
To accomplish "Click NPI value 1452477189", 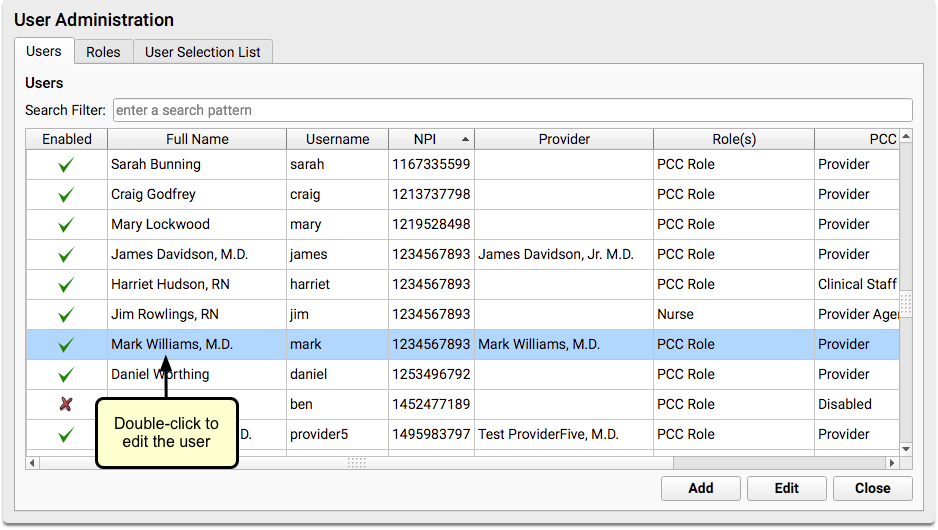I will click(431, 404).
